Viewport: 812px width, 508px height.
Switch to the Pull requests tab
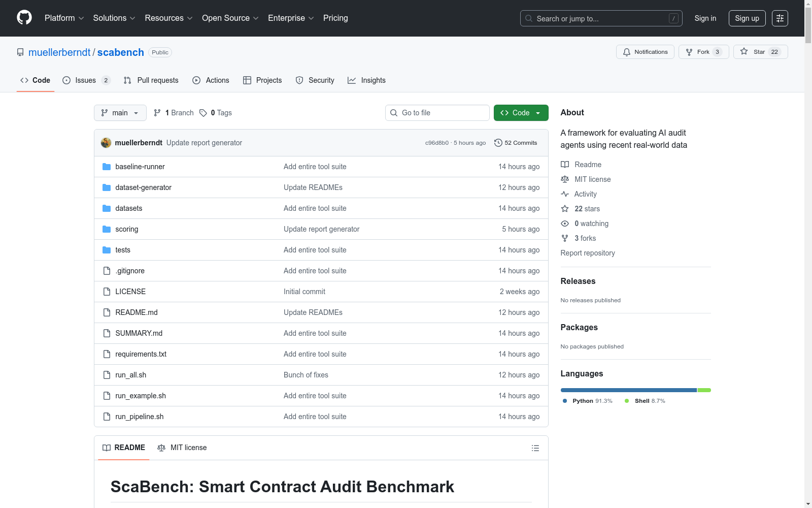point(151,80)
